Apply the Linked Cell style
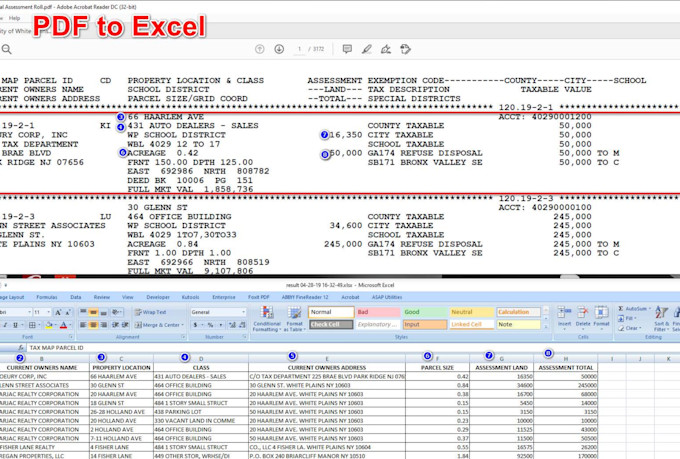Image resolution: width=680 pixels, height=459 pixels. [472, 325]
